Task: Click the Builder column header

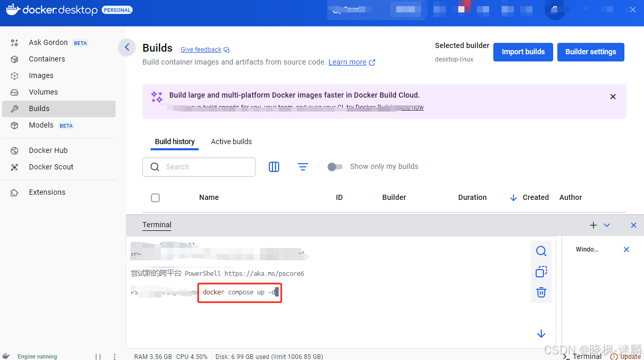Action: (x=394, y=197)
